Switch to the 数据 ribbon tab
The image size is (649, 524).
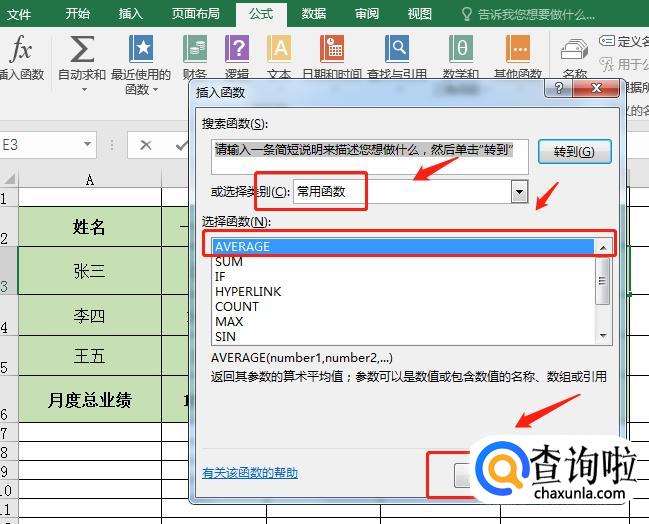(314, 14)
